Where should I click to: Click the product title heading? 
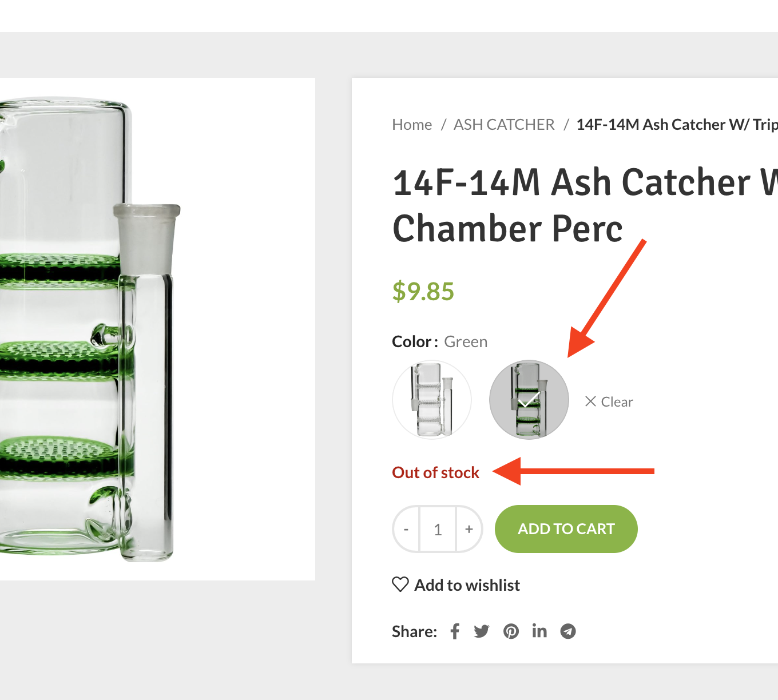tap(585, 205)
